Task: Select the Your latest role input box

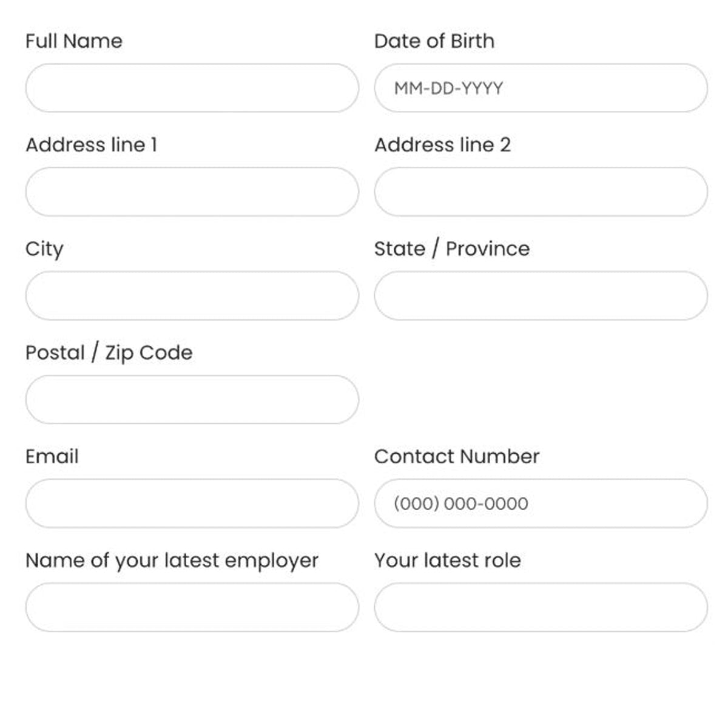Action: (x=541, y=607)
